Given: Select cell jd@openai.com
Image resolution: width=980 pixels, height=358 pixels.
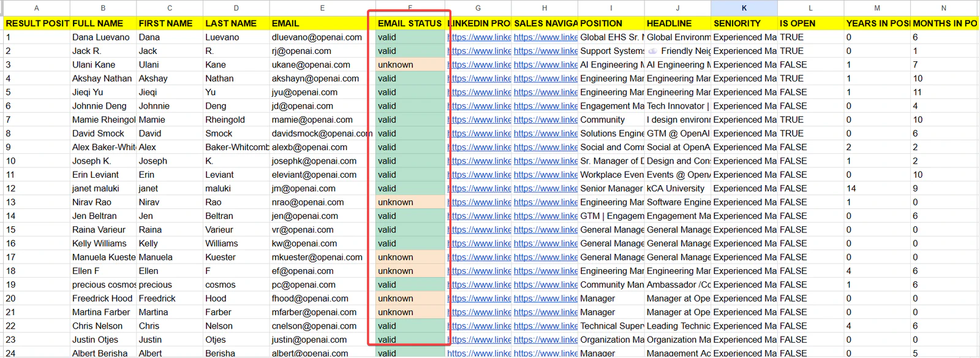Looking at the screenshot, I should (x=322, y=106).
